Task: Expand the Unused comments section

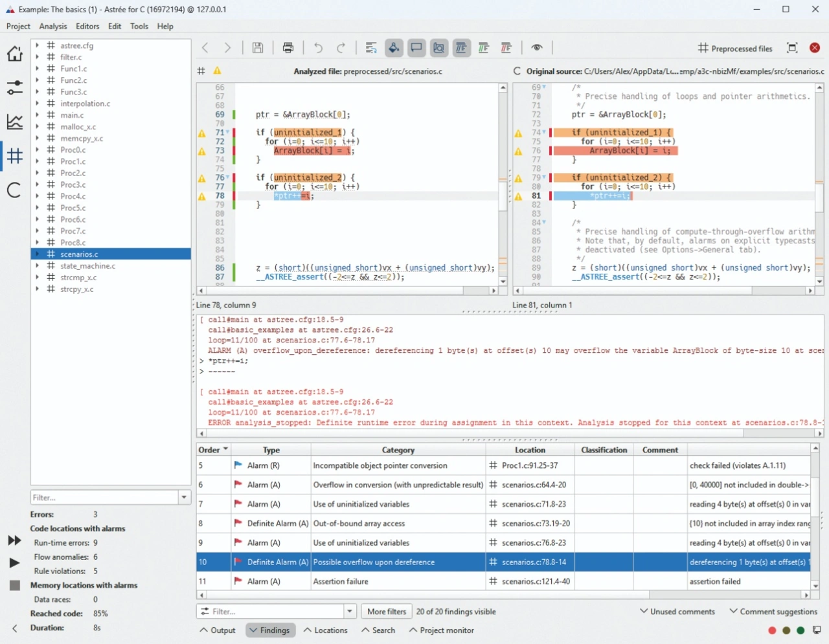Action: click(x=677, y=612)
